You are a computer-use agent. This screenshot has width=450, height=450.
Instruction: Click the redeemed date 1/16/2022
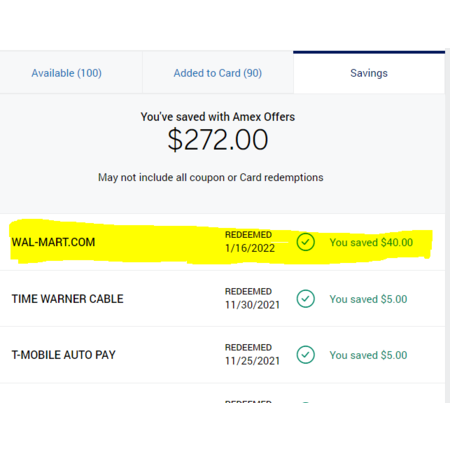pyautogui.click(x=250, y=248)
